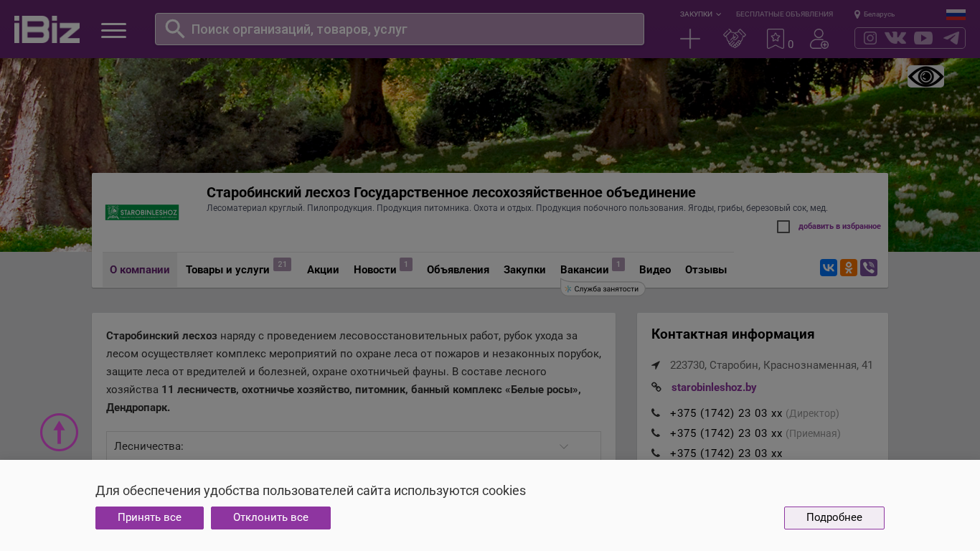Click the company name heading
This screenshot has height=551, width=980.
pyautogui.click(x=451, y=192)
